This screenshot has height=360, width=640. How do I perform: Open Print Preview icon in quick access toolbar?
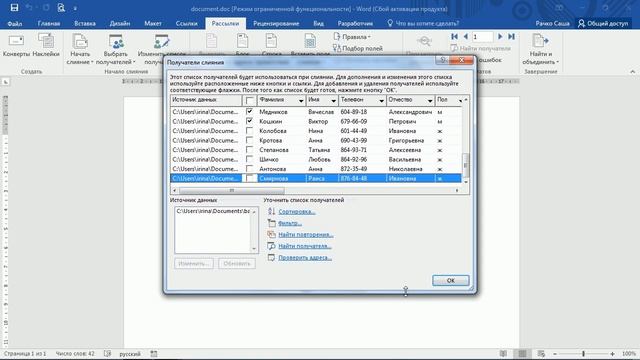(61, 8)
